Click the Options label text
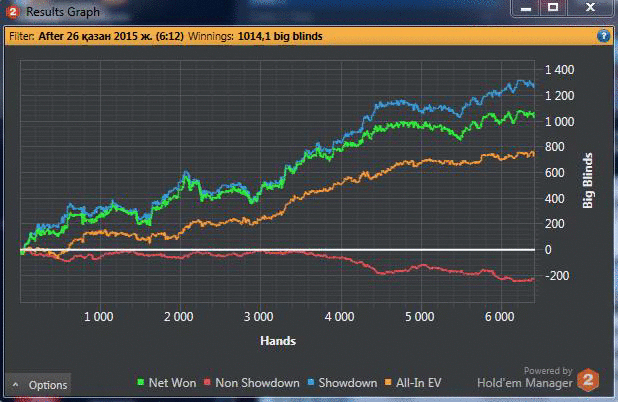The height and width of the screenshot is (402, 618). [47, 385]
